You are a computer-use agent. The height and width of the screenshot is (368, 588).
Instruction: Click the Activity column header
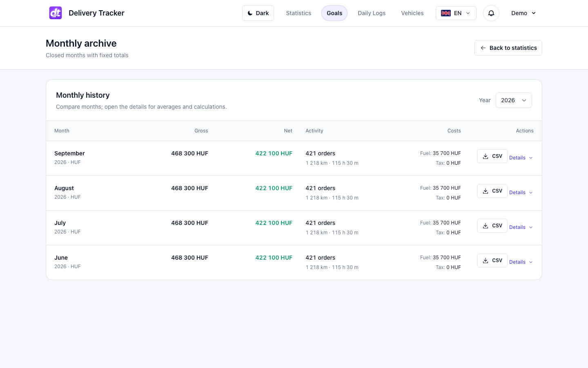(x=314, y=131)
